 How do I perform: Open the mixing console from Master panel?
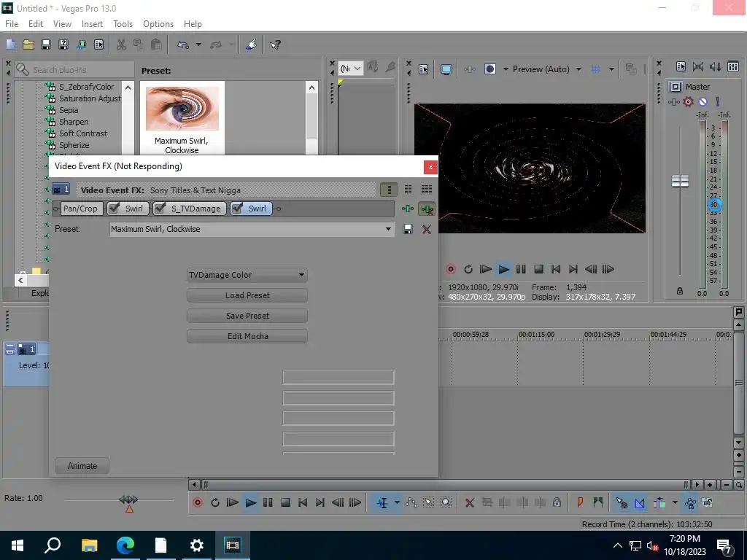(733, 66)
